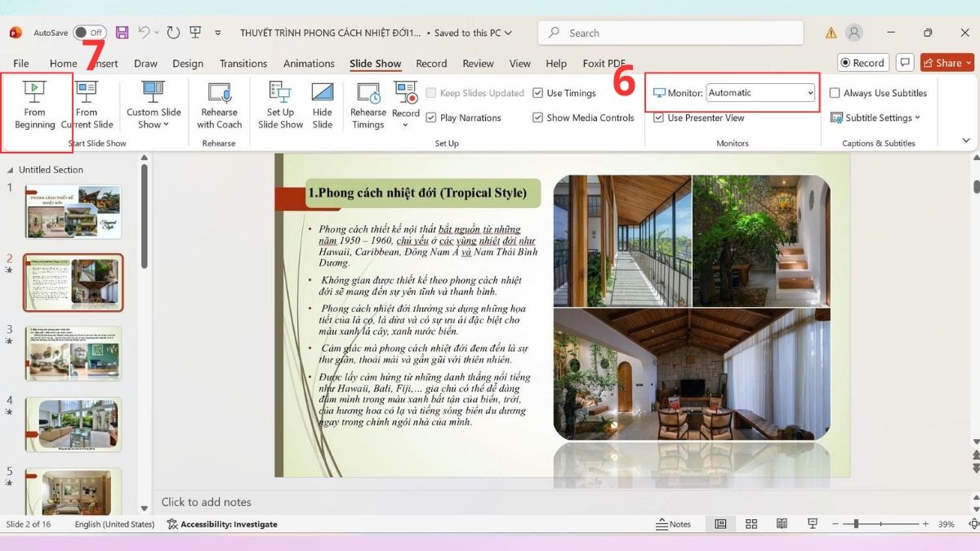Click the zoom out minus button
This screenshot has height=551, width=980.
click(x=835, y=524)
